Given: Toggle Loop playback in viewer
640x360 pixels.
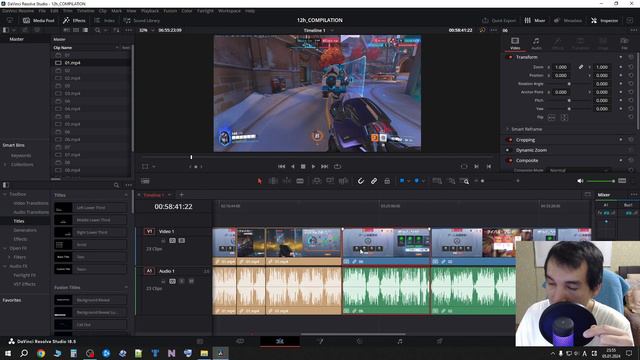Looking at the screenshot, I should coord(337,167).
